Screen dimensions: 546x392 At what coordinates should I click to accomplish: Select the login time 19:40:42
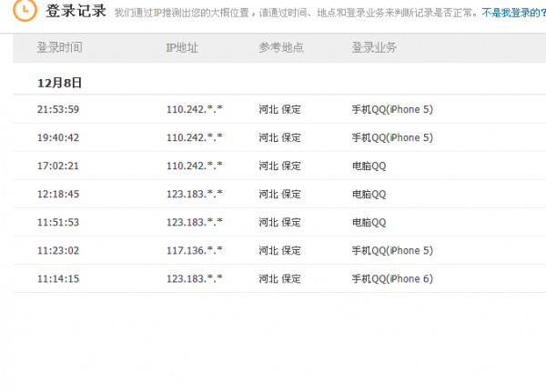coord(58,137)
